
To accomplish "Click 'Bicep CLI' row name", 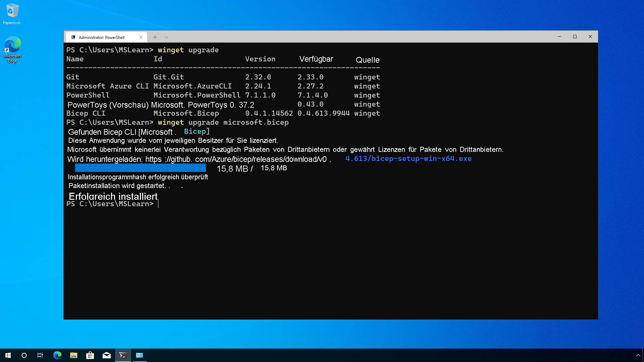I will 86,113.
